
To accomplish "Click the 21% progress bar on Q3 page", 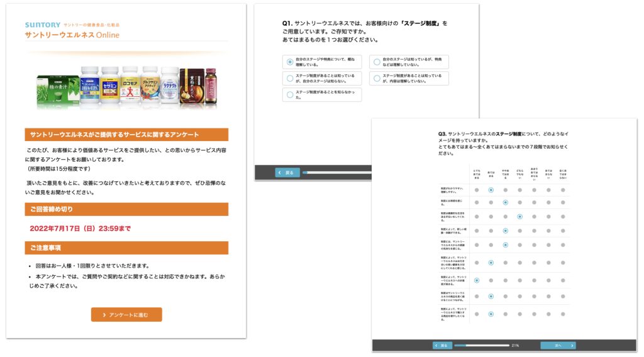I will [482, 345].
